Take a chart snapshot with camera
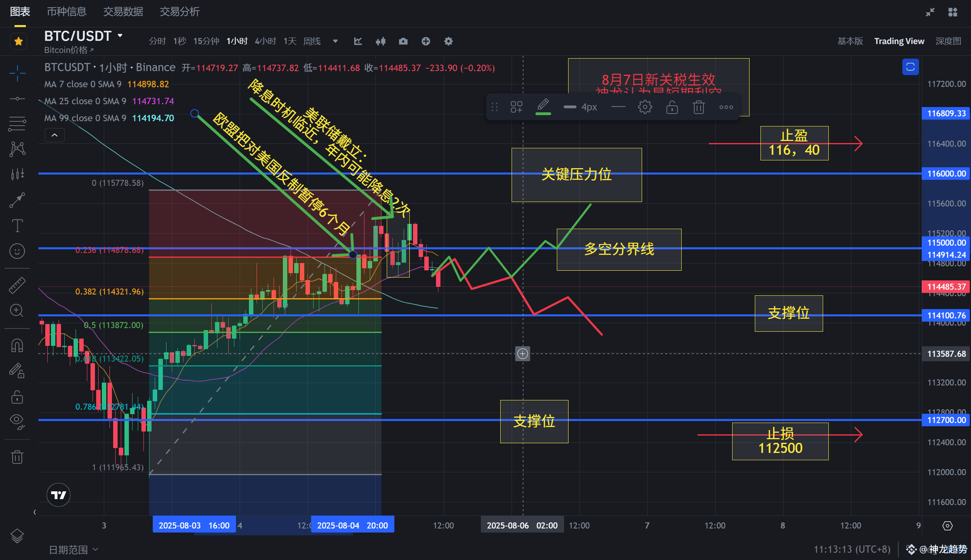The image size is (971, 560). (x=403, y=41)
